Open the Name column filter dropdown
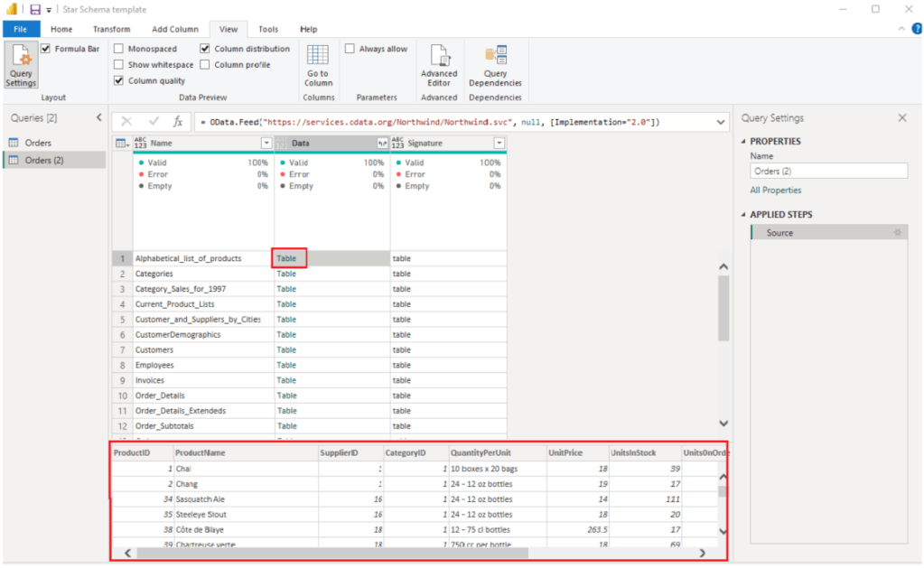Image resolution: width=924 pixels, height=568 pixels. point(266,144)
